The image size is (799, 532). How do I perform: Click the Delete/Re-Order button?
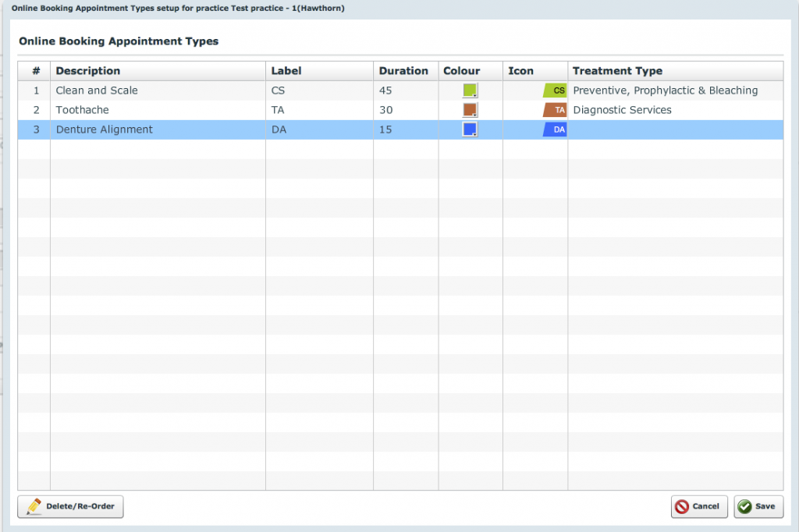70,506
